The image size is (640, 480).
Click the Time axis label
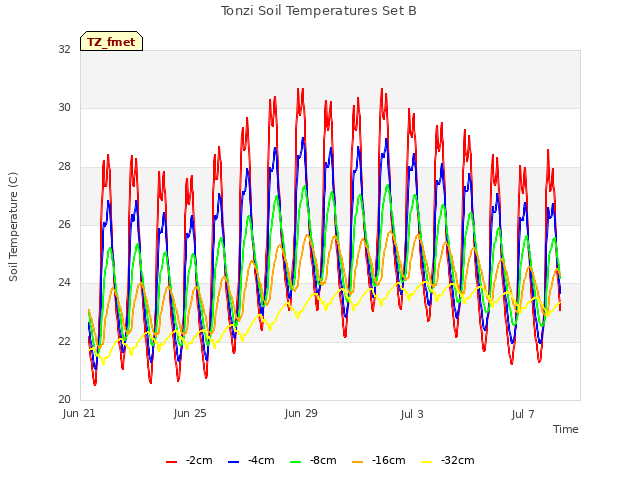click(x=566, y=429)
